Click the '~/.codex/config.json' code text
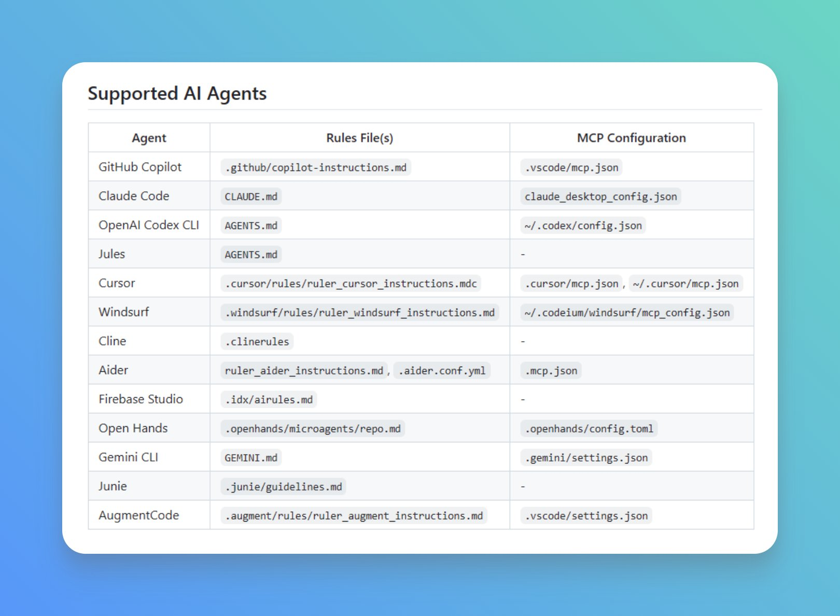 (583, 226)
